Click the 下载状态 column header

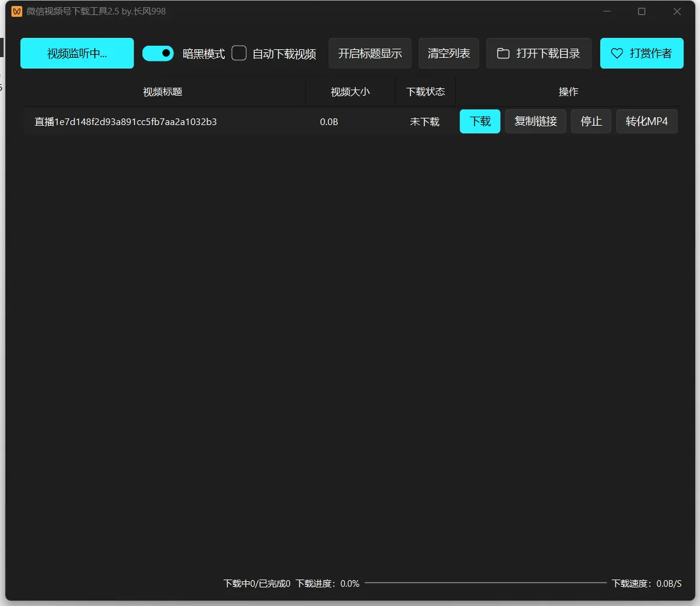tap(425, 92)
